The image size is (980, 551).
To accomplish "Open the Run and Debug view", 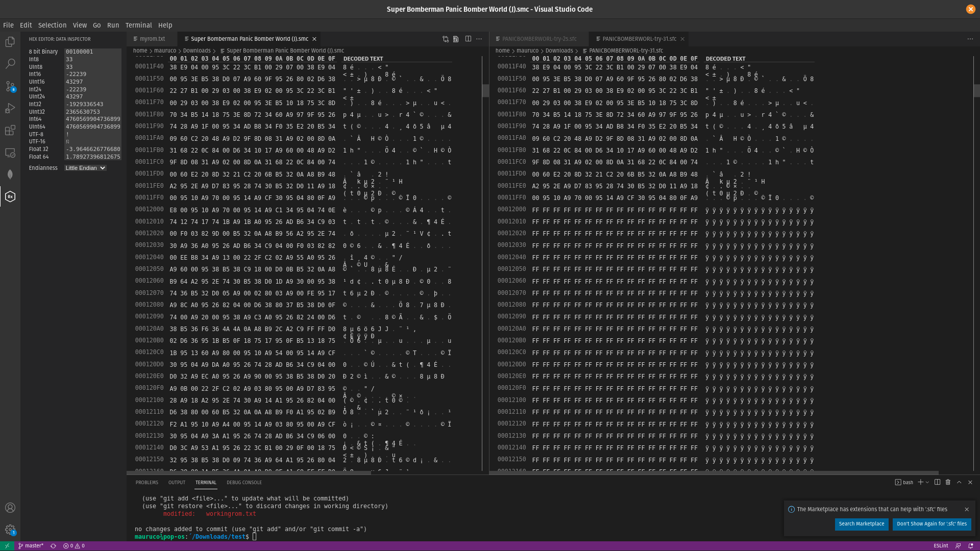I will [10, 108].
